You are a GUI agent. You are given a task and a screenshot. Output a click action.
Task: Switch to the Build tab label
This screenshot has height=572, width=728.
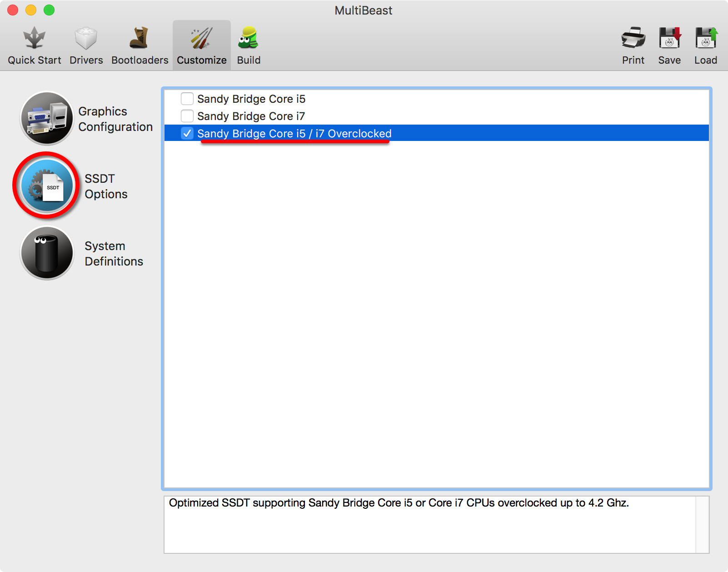[249, 60]
